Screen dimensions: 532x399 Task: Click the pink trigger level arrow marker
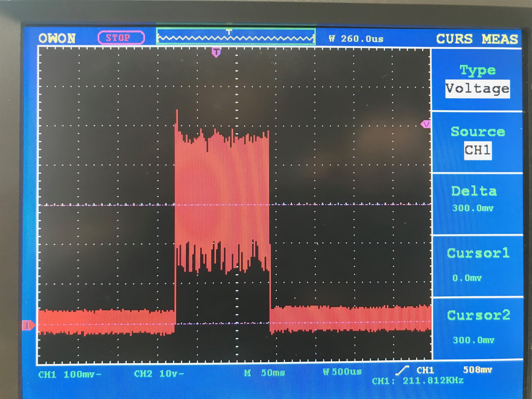click(x=426, y=124)
